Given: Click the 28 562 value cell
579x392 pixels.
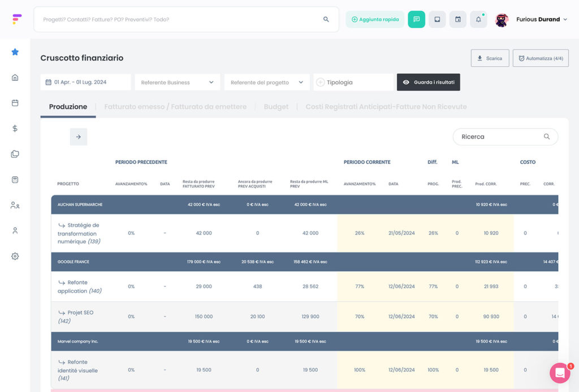Looking at the screenshot, I should click(x=310, y=286).
